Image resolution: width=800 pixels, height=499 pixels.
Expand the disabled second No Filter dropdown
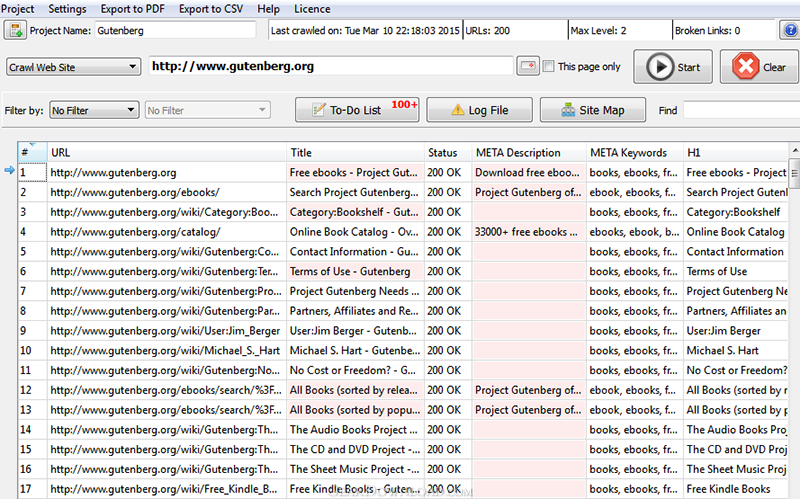pyautogui.click(x=207, y=110)
